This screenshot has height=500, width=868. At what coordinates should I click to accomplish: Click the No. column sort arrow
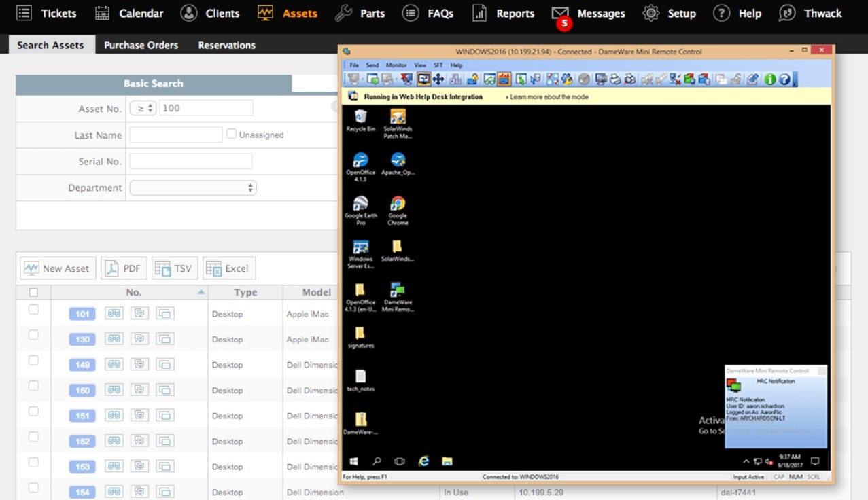(201, 292)
